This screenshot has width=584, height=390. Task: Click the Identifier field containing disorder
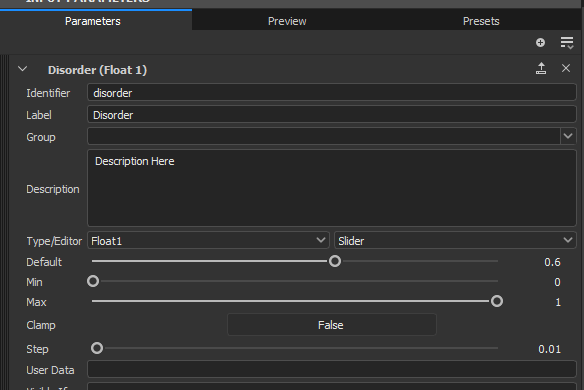tap(331, 92)
